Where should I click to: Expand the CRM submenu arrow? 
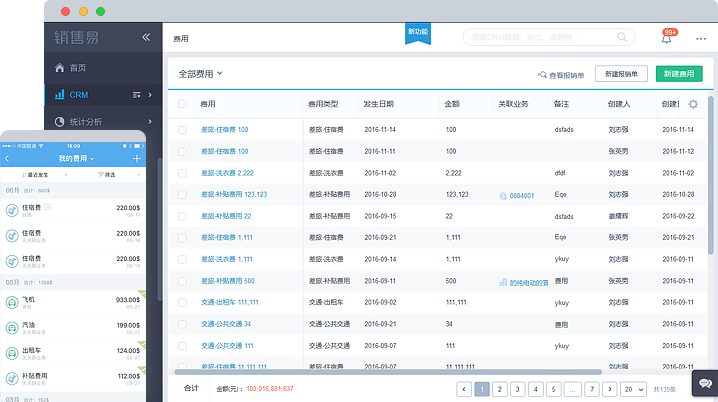coord(150,95)
